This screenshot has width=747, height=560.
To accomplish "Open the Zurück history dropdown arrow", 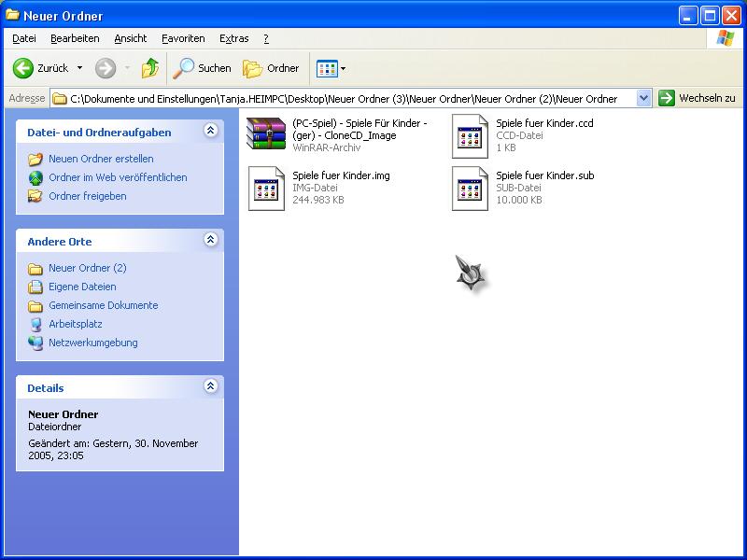I will tap(79, 68).
